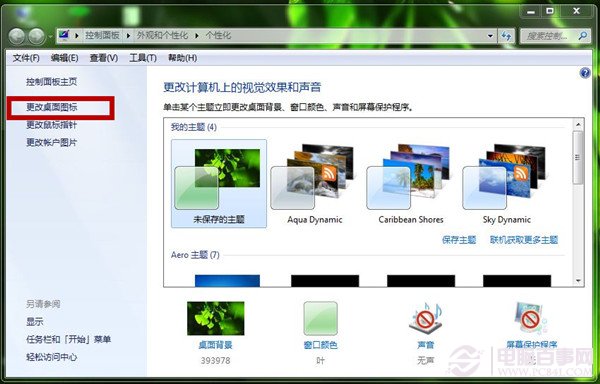Click the 窗口颜色 text link
The height and width of the screenshot is (384, 600).
pyautogui.click(x=321, y=345)
